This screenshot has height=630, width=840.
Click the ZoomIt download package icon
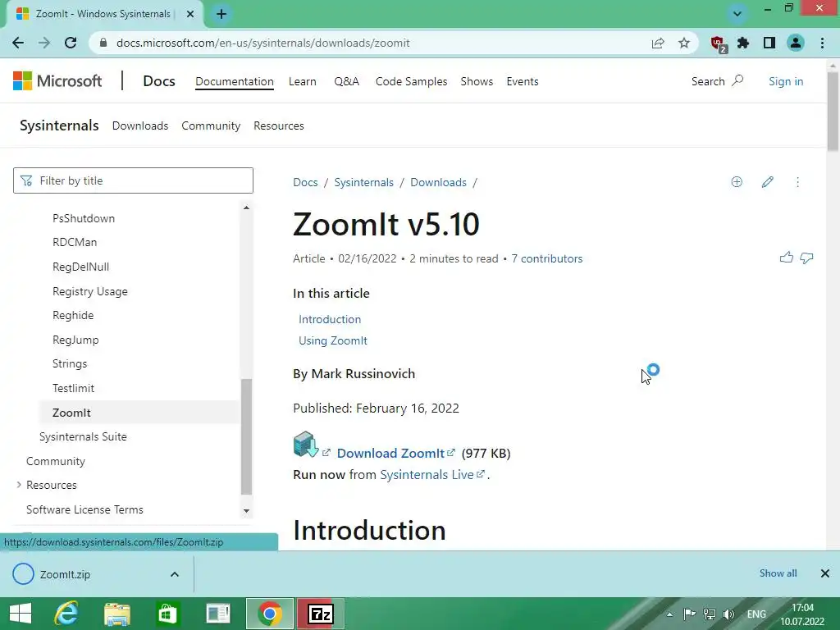pos(306,444)
